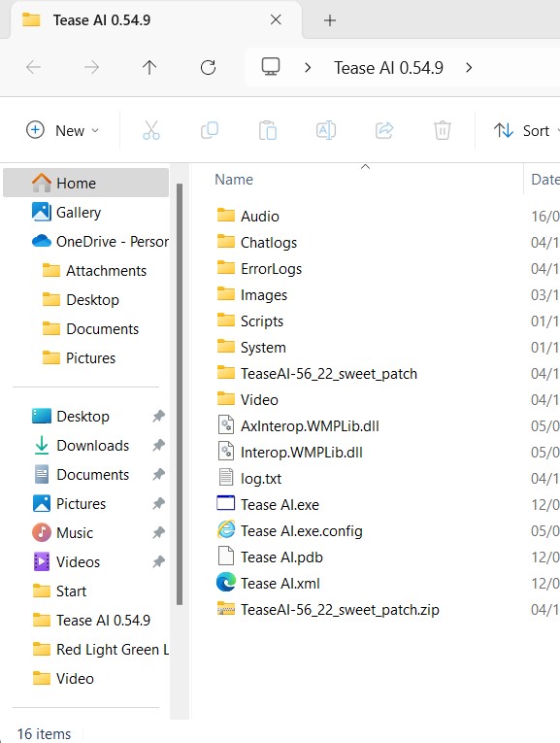Image resolution: width=560 pixels, height=743 pixels.
Task: Click Tease AI 0.54.9 breadcrumb in address bar
Action: point(388,68)
